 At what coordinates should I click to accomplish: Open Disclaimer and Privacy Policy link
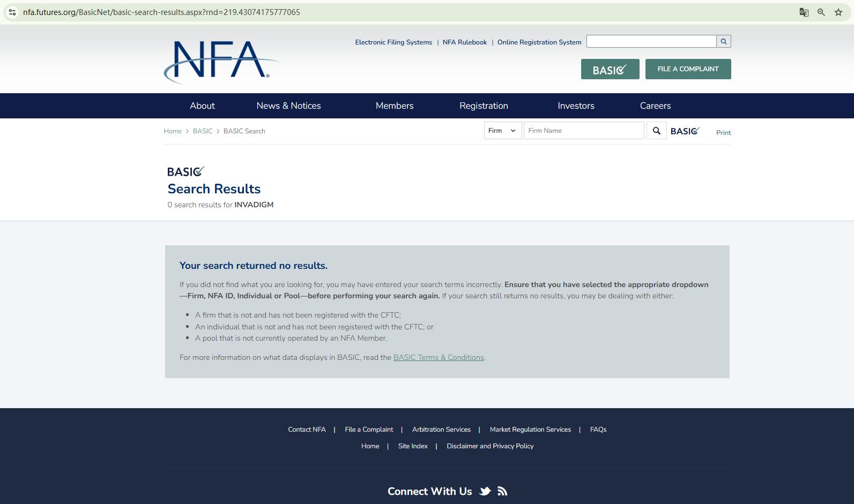[490, 446]
